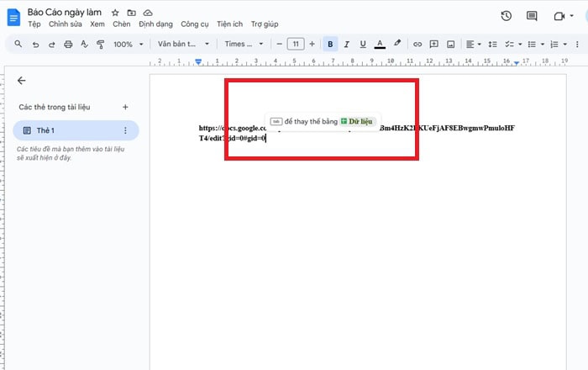This screenshot has height=370, width=588.
Task: Click the Các thẻ trong tài liệu heading
Action: [x=55, y=107]
